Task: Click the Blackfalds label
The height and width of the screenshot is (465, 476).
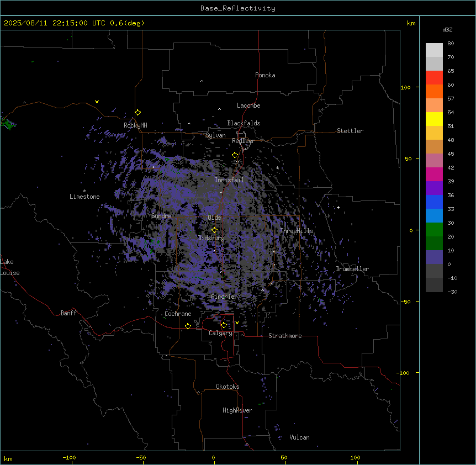Action: (244, 123)
